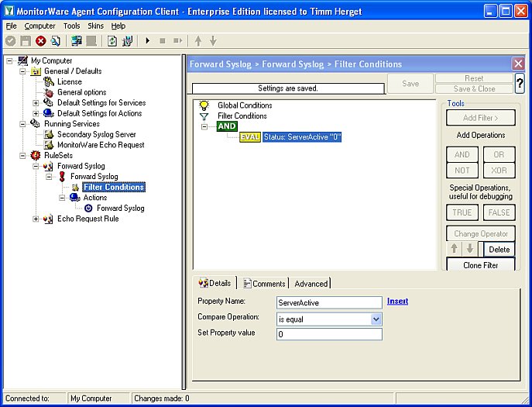Click the Running Services gears icon
532x407 pixels.
36,124
